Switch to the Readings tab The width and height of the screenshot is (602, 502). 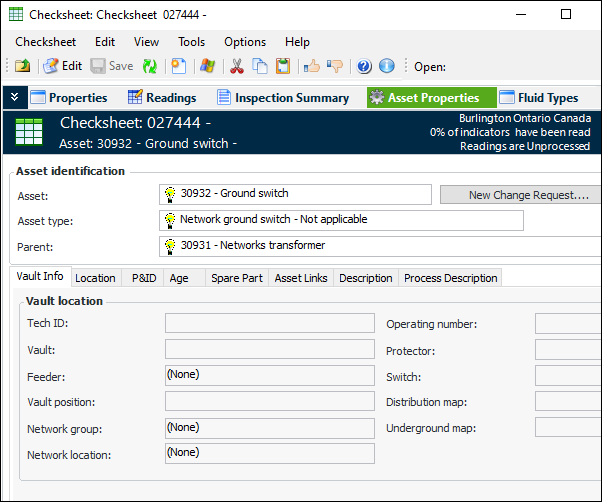tap(161, 97)
